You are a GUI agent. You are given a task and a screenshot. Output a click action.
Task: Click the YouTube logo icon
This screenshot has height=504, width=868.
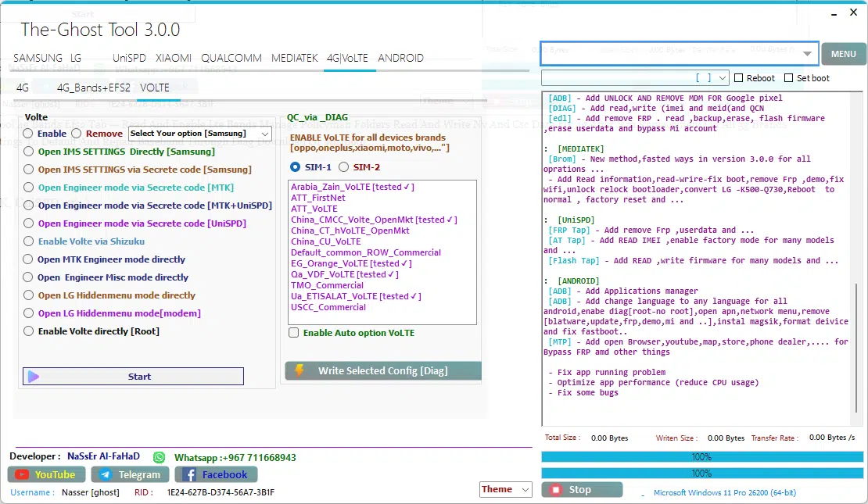pyautogui.click(x=22, y=474)
